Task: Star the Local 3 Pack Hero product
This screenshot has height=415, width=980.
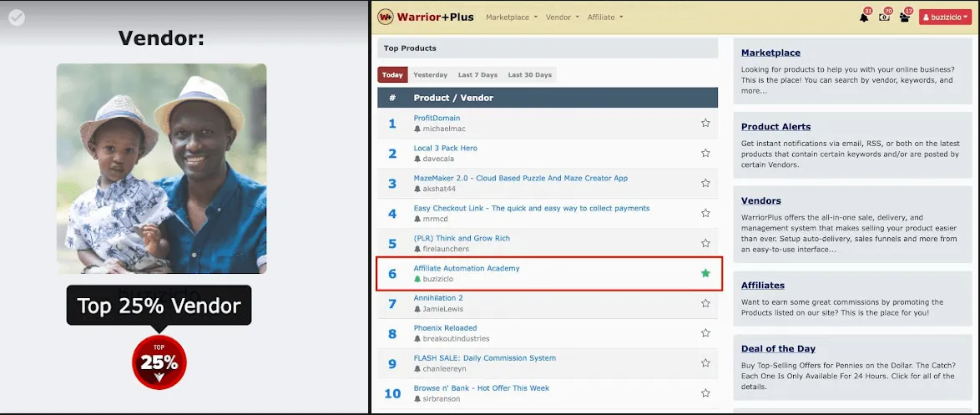Action: 705,153
